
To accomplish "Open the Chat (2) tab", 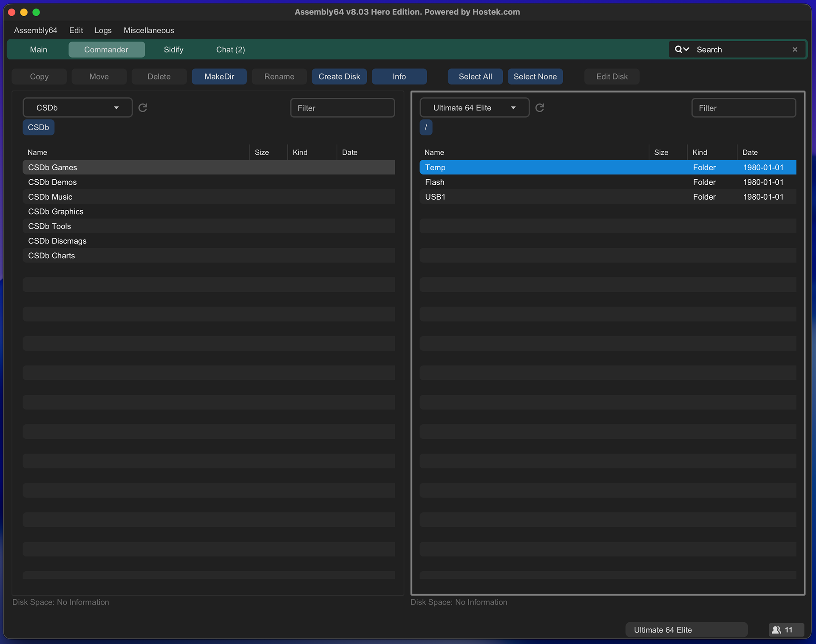I will [x=230, y=49].
